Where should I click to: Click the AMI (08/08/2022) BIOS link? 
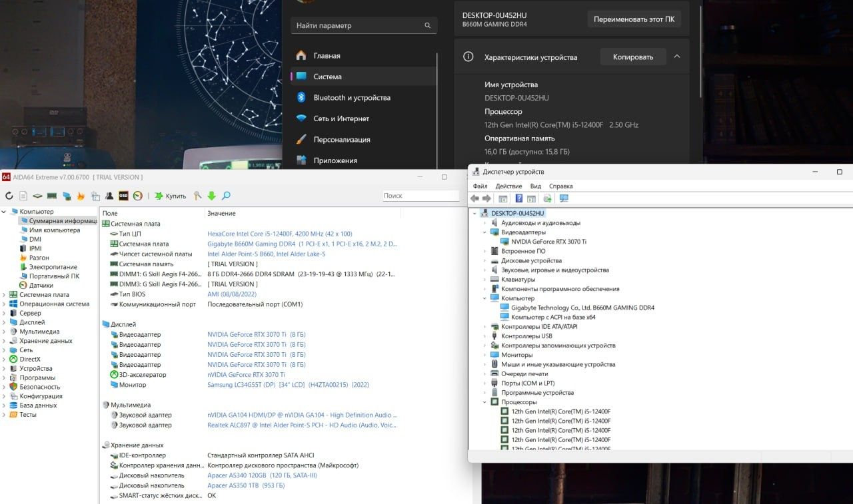(x=232, y=294)
